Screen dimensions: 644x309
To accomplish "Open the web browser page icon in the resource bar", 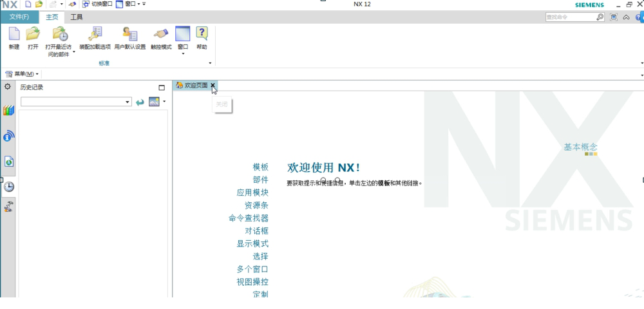I will tap(8, 162).
